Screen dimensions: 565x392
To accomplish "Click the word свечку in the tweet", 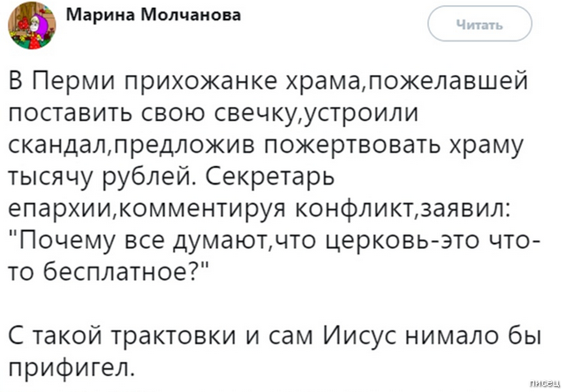I will click(x=242, y=116).
